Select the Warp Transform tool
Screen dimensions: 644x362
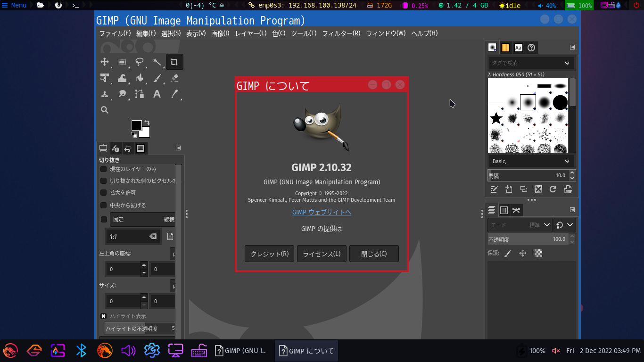click(x=122, y=78)
